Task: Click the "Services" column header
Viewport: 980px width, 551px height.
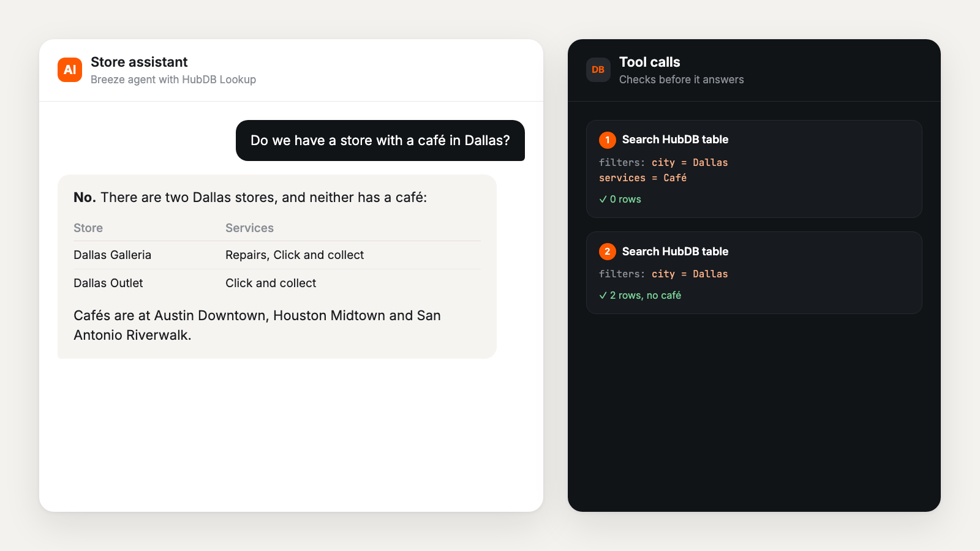Action: 249,228
